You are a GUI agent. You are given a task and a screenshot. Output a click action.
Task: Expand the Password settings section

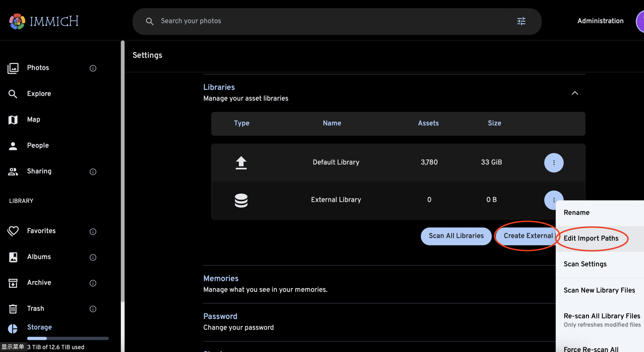[220, 317]
